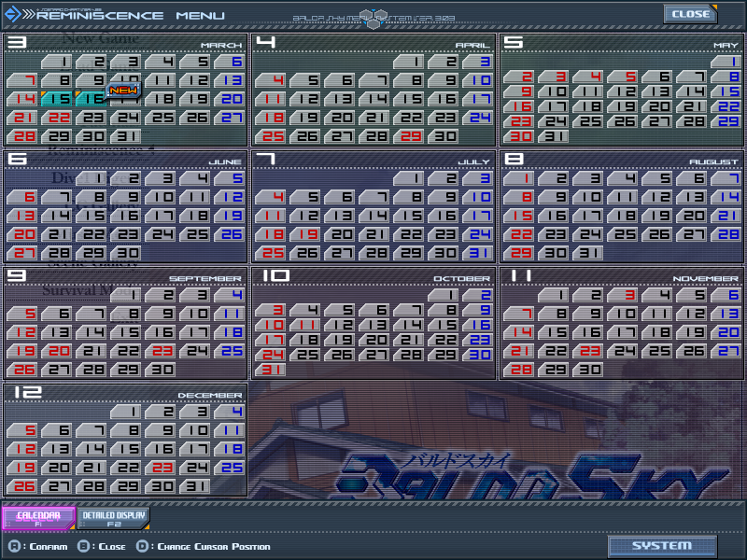Image resolution: width=747 pixels, height=560 pixels.
Task: Select October 20 date cell
Action: tap(374, 340)
